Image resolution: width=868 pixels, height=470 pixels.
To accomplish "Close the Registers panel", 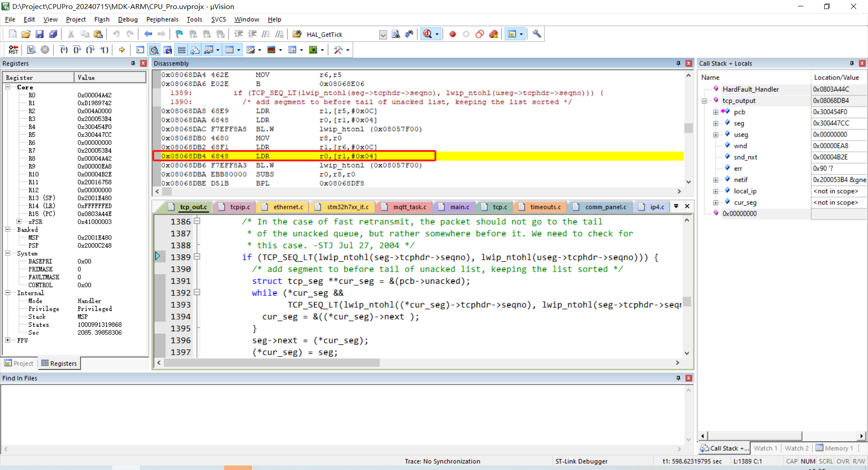I will coord(143,63).
